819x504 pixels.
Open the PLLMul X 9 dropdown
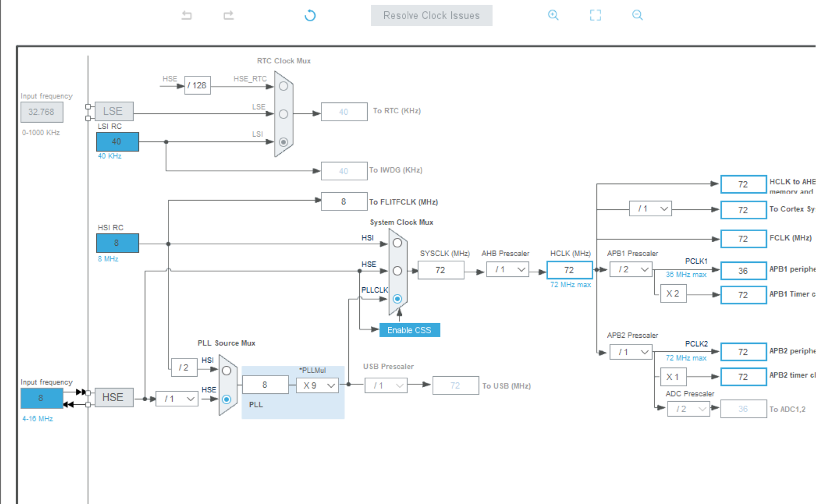pos(317,386)
